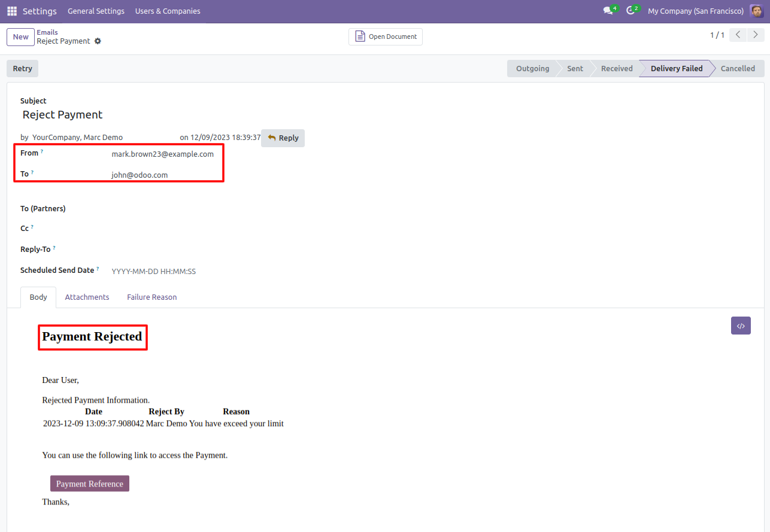Click the date 12/09/2023 18:39:37

[226, 138]
